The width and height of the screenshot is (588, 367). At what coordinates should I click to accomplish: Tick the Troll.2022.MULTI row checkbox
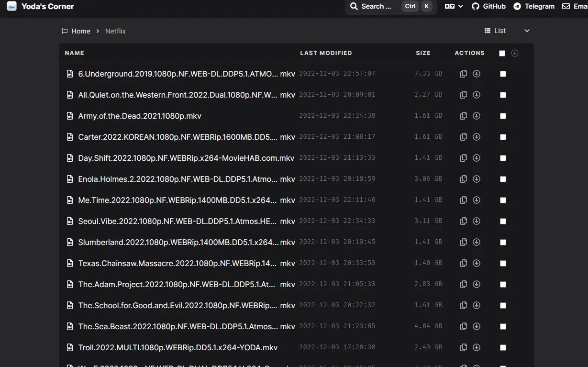click(503, 347)
